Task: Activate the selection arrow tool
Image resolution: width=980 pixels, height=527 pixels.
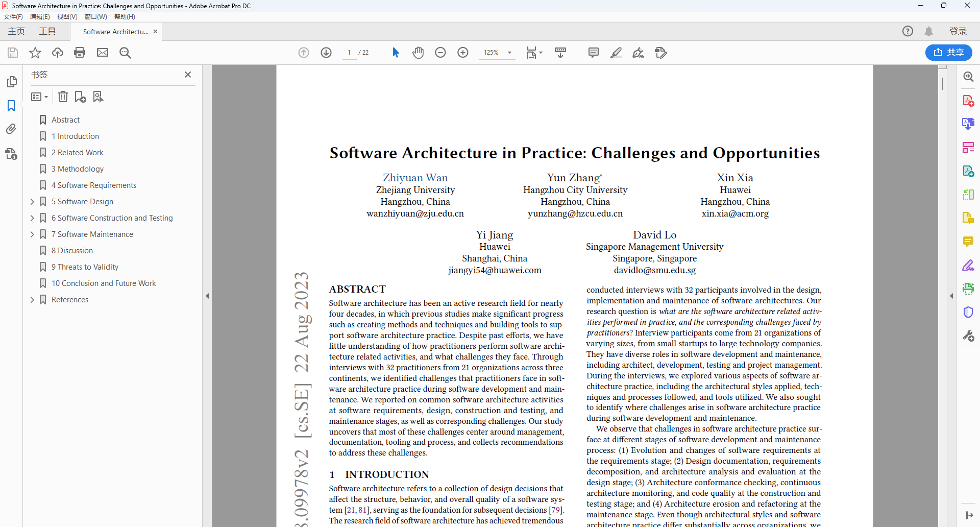Action: [x=396, y=53]
